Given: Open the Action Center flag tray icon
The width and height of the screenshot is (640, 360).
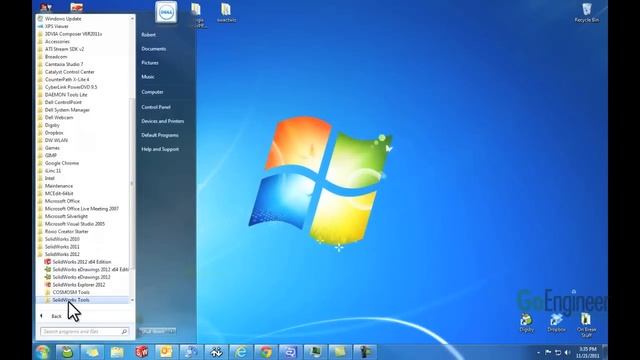Looking at the screenshot, I should pyautogui.click(x=548, y=352).
